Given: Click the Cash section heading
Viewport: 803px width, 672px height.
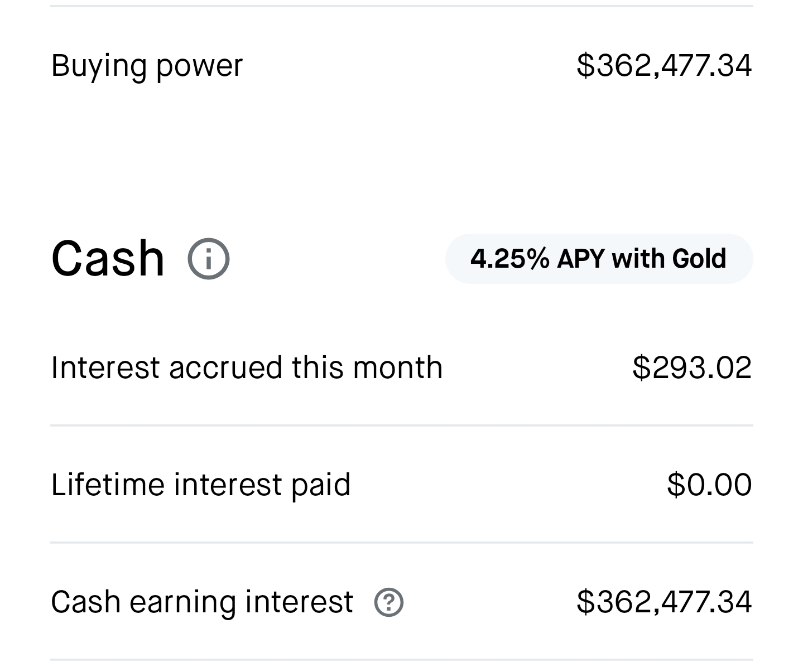Looking at the screenshot, I should click(108, 258).
